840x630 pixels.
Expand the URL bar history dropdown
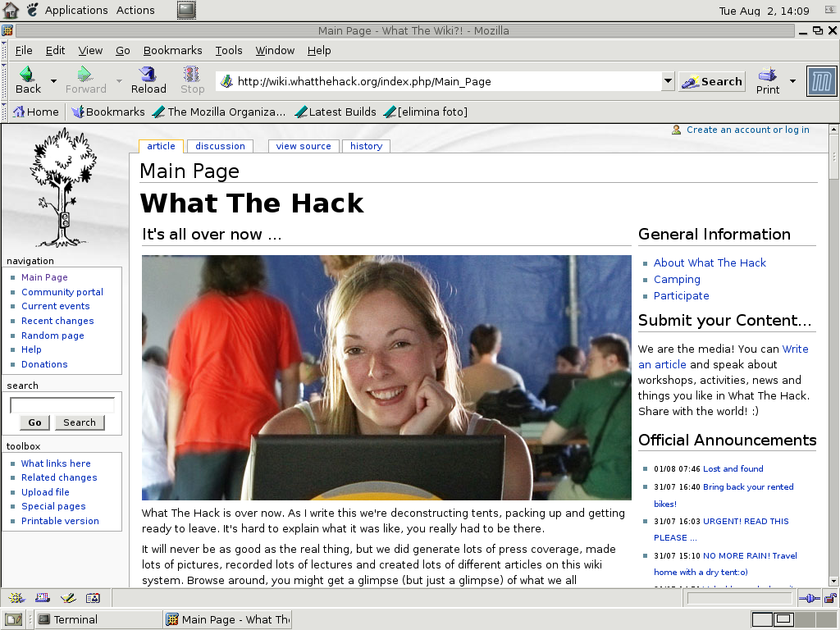pos(668,81)
